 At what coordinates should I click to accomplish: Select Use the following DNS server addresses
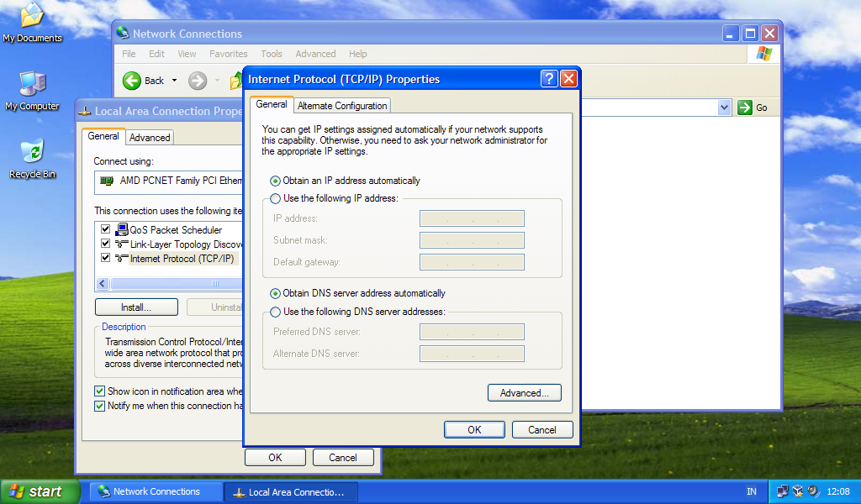(275, 312)
